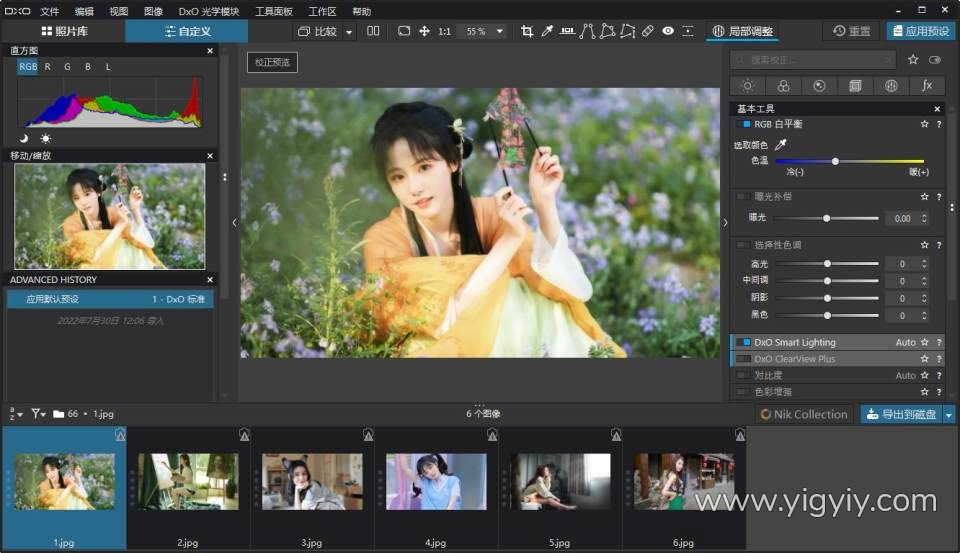Open the DxO 光学模块 menu

pos(209,11)
